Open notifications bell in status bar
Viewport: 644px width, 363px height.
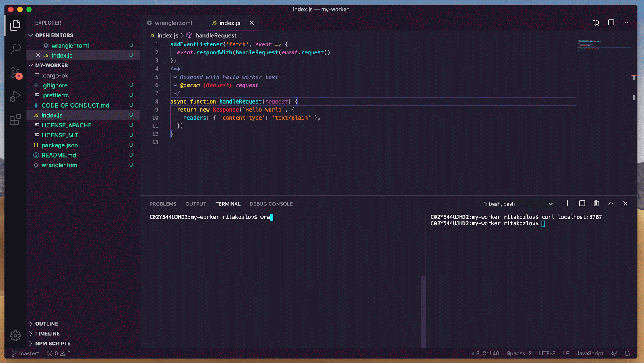point(627,353)
